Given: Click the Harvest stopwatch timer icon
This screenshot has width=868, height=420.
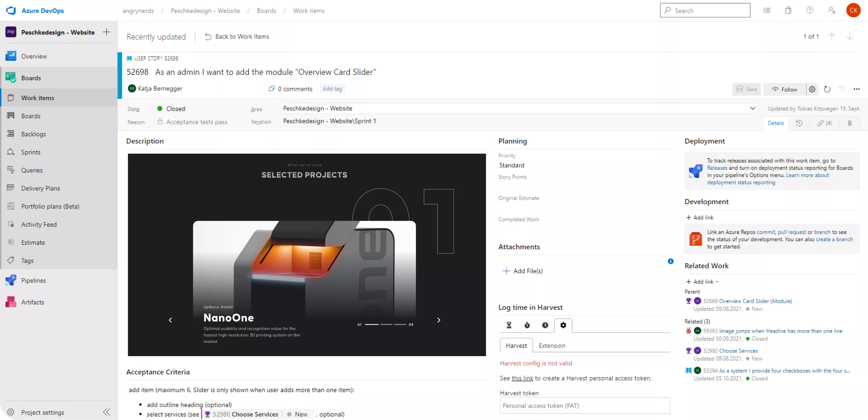Looking at the screenshot, I should 527,325.
